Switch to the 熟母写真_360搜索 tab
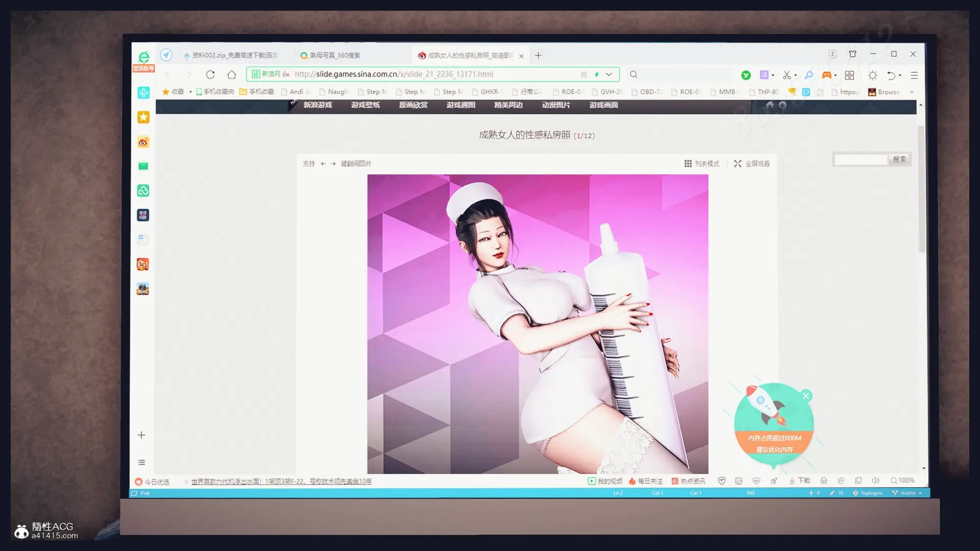 (x=335, y=55)
